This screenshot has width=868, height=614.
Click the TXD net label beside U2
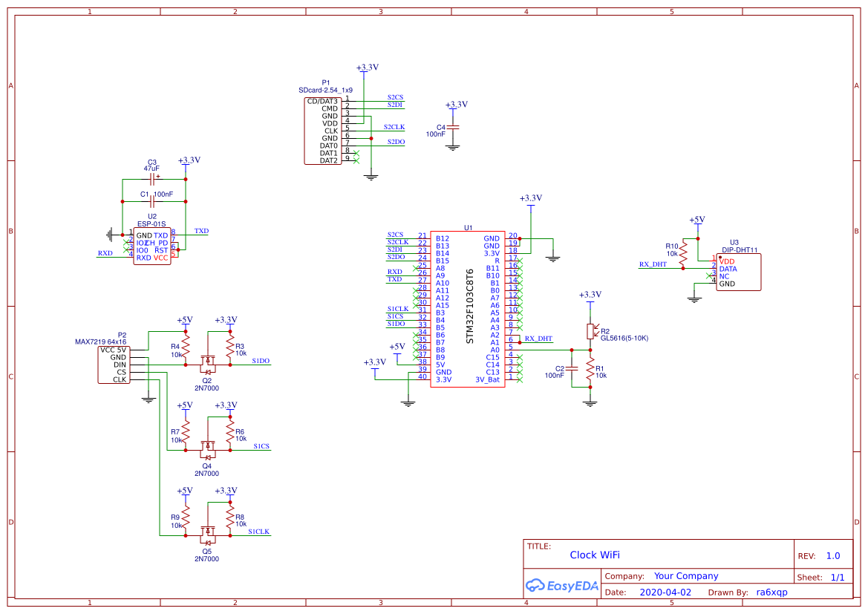200,231
